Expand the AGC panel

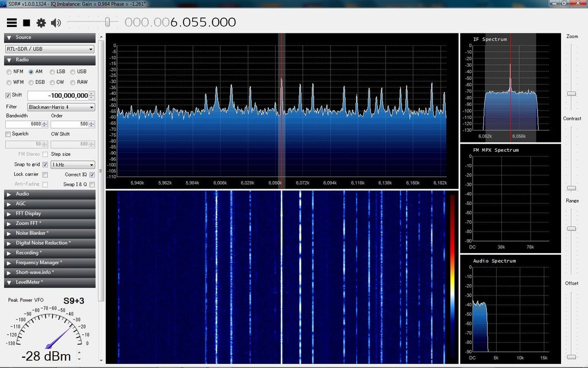[x=50, y=204]
